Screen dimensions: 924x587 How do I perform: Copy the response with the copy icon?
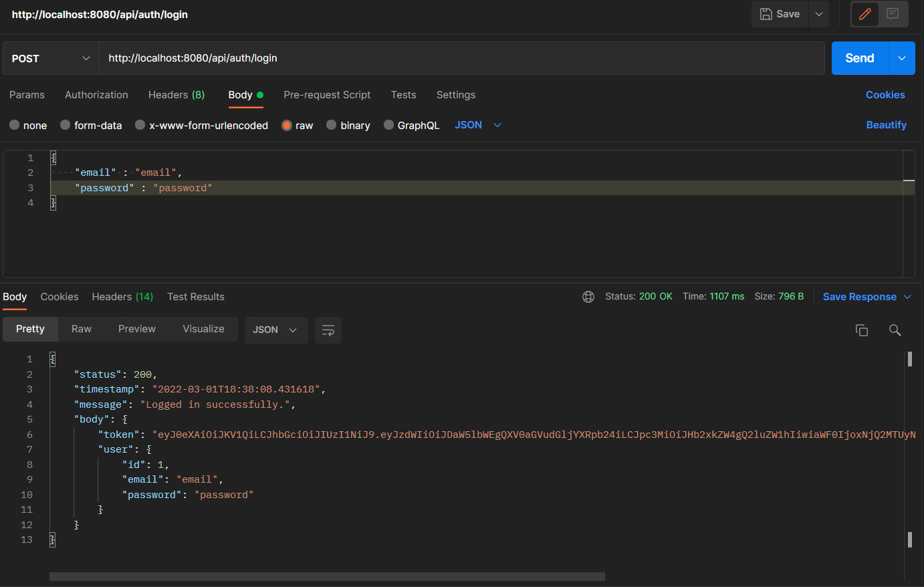coord(862,330)
